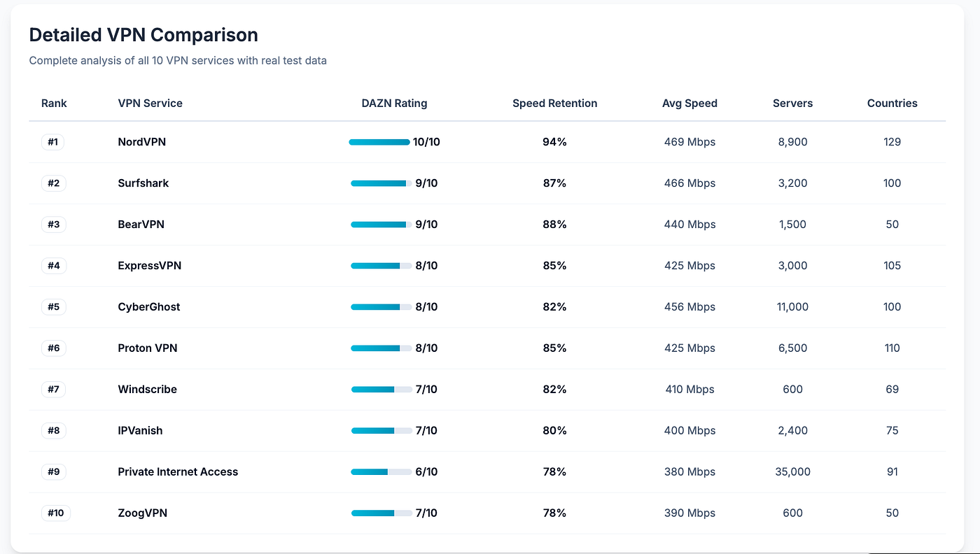Image resolution: width=980 pixels, height=554 pixels.
Task: Click the Countries column header
Action: click(892, 103)
